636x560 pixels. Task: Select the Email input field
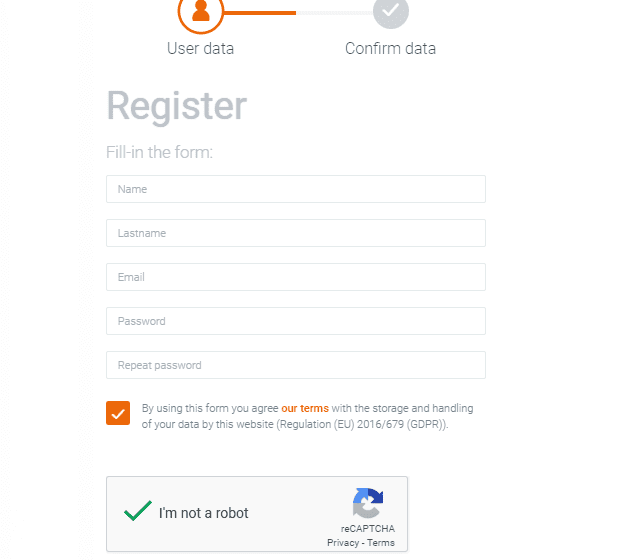295,277
